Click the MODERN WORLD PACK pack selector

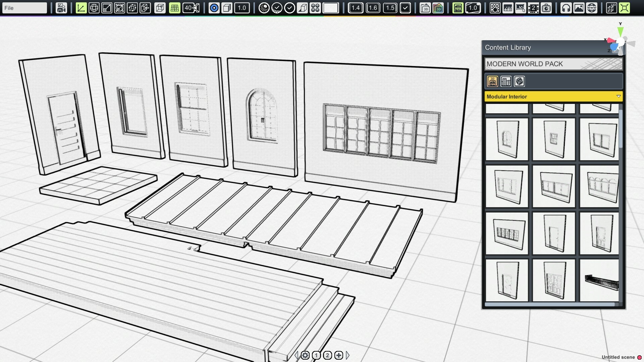553,64
